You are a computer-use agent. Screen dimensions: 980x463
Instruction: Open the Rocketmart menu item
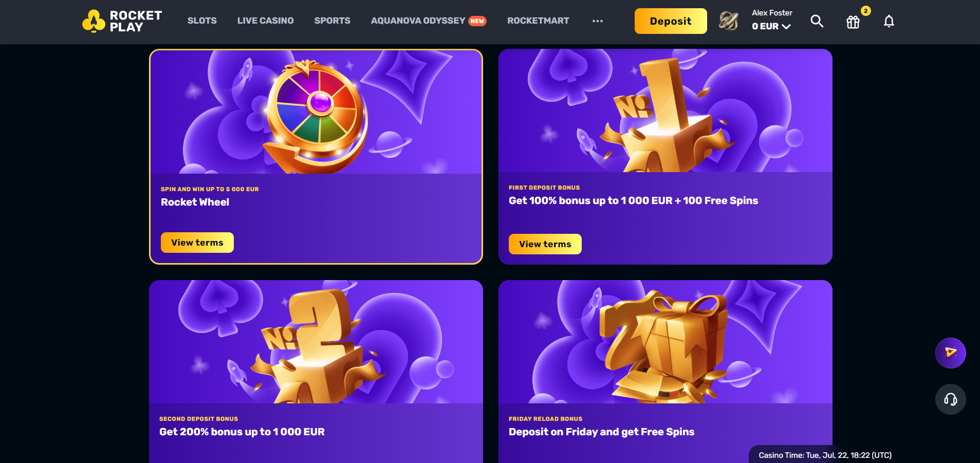(538, 21)
